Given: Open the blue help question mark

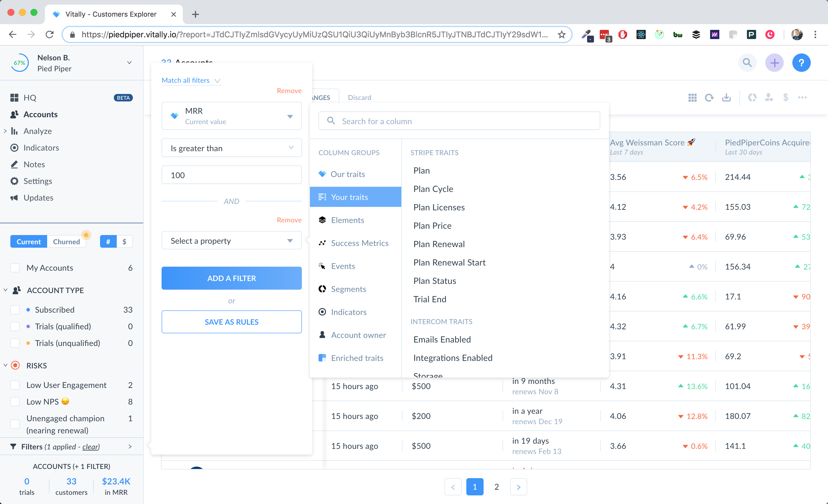Looking at the screenshot, I should click(x=801, y=63).
